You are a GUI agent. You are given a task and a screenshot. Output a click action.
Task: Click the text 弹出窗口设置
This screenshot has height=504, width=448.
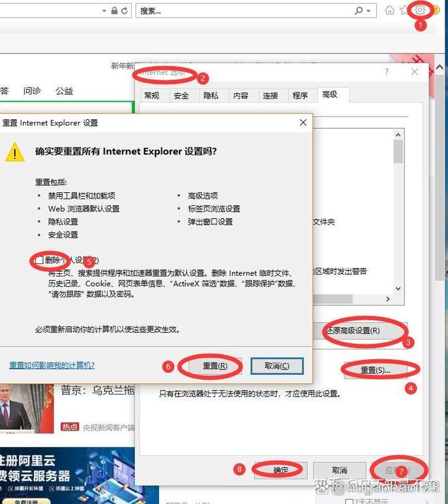click(210, 222)
